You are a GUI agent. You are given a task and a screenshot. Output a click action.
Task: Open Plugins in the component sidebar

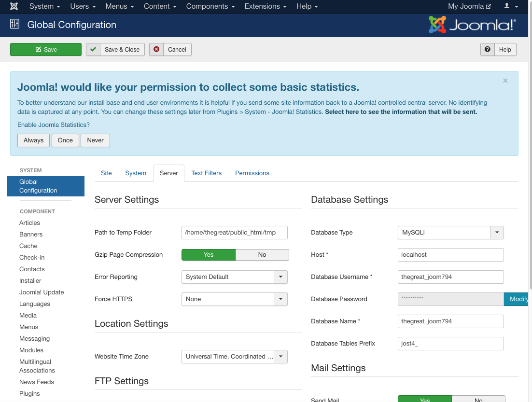[29, 393]
